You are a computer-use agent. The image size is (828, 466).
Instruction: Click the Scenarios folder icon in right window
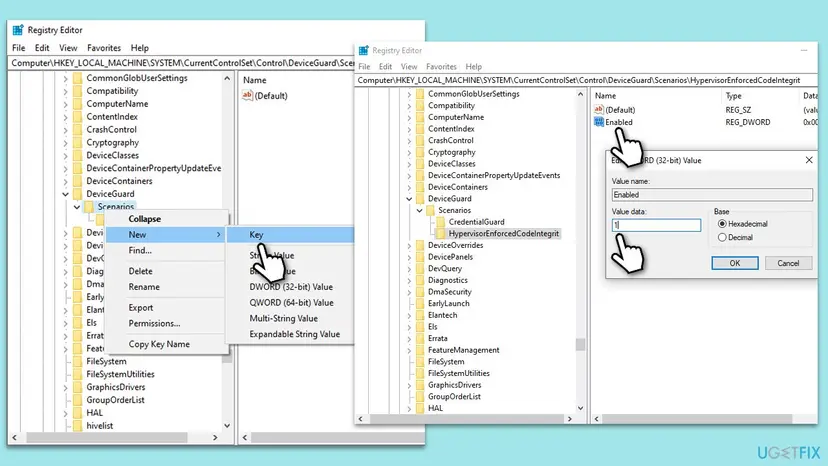click(430, 210)
